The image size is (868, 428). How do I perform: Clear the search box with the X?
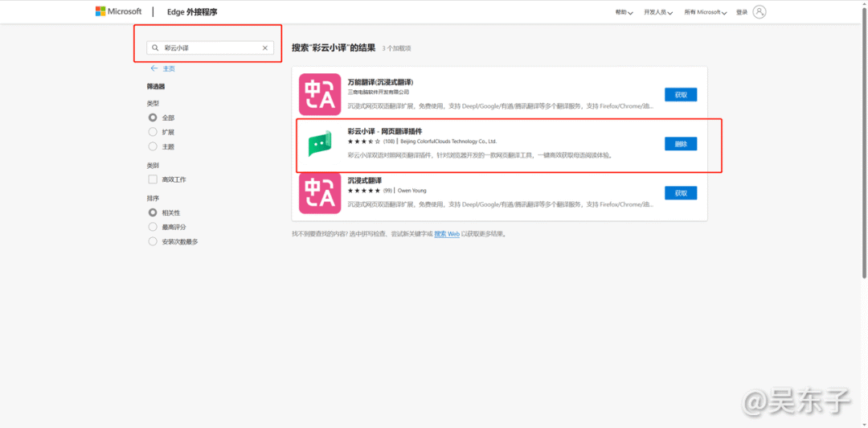pos(264,48)
